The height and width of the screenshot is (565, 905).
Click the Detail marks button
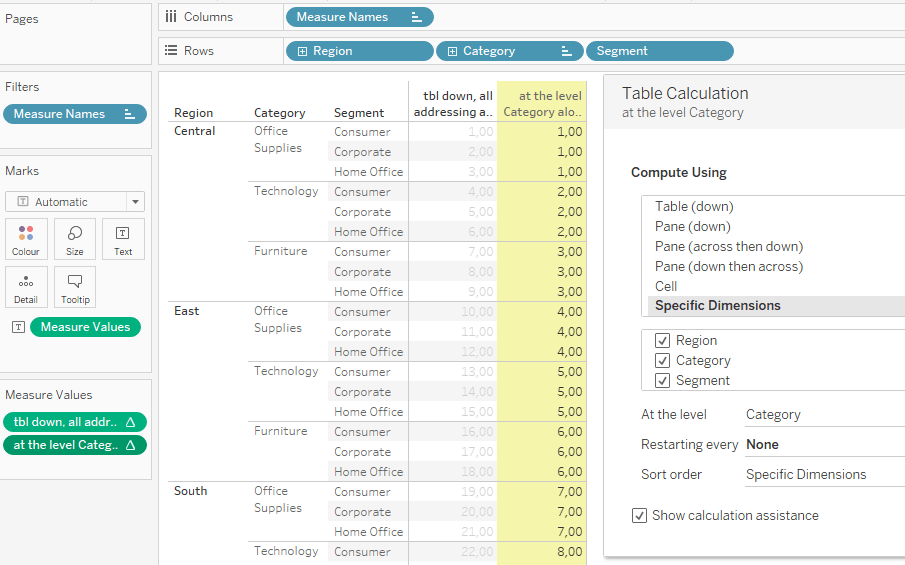click(x=26, y=287)
